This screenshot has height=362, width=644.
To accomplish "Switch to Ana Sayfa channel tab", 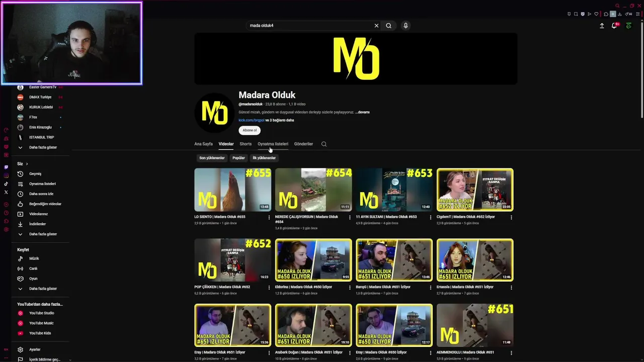I will tap(203, 144).
